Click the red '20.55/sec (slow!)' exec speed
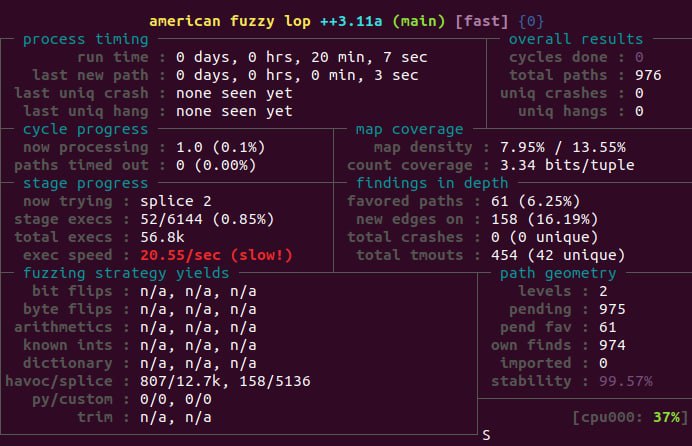 pyautogui.click(x=216, y=255)
